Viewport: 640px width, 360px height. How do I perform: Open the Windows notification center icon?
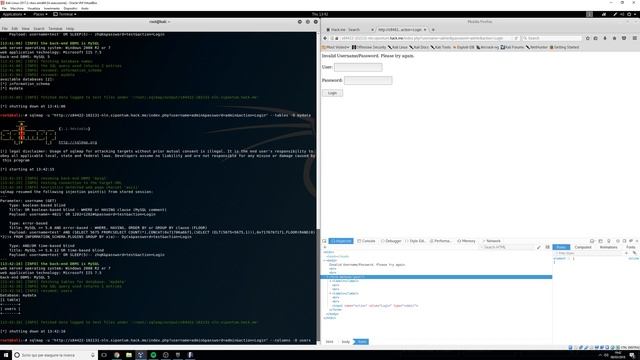(x=632, y=356)
